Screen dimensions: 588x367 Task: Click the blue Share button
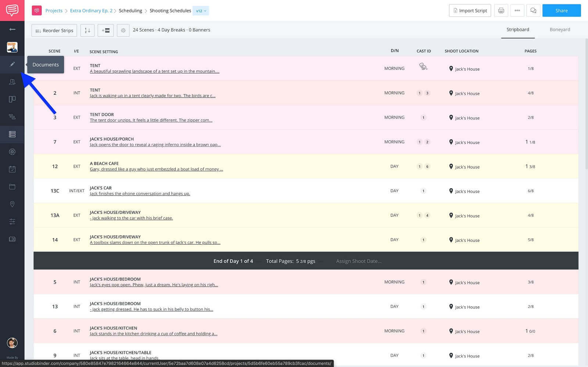coord(561,11)
